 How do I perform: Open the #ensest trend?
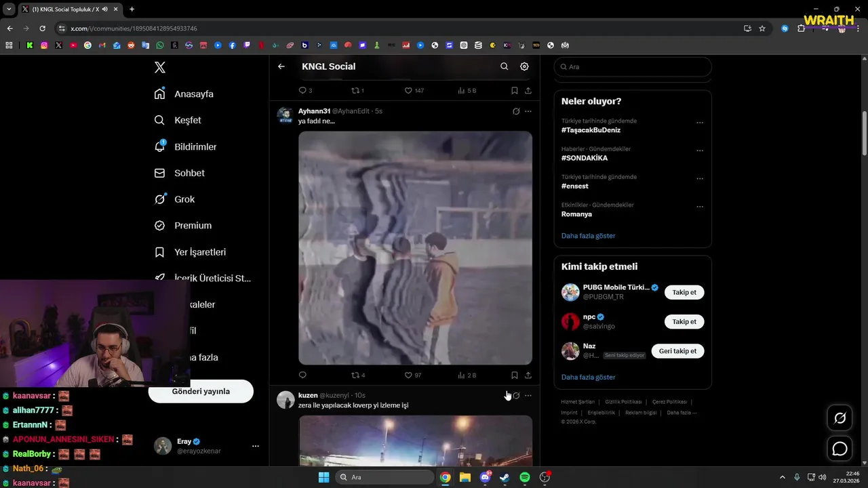click(574, 186)
